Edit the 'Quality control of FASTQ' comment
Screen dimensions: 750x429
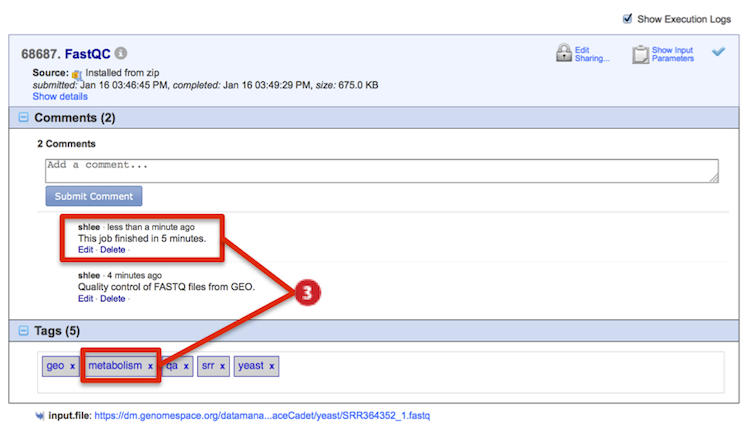coord(86,298)
